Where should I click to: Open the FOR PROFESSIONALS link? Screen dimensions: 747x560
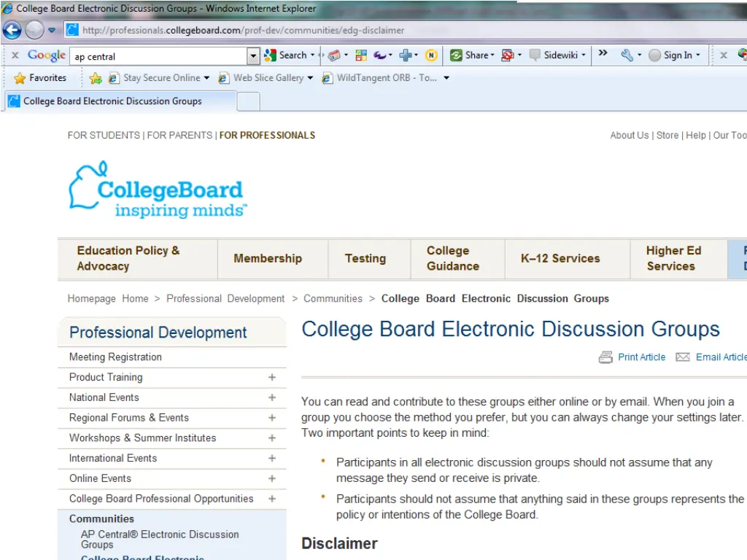(x=267, y=135)
